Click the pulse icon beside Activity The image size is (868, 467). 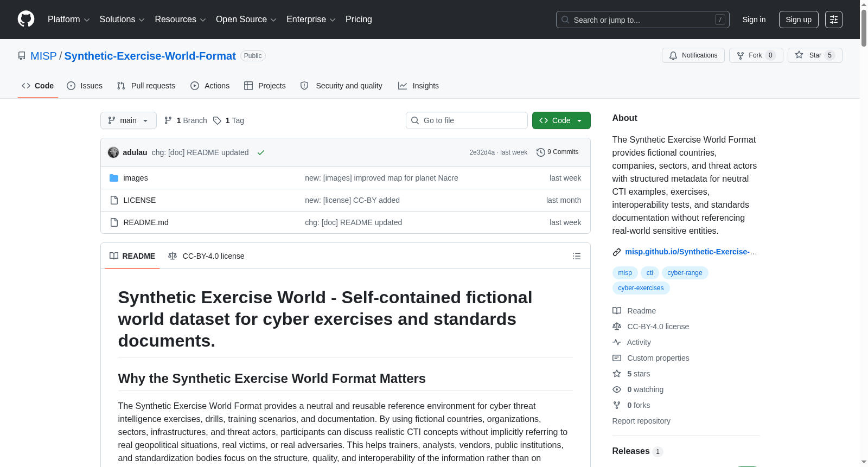(617, 342)
